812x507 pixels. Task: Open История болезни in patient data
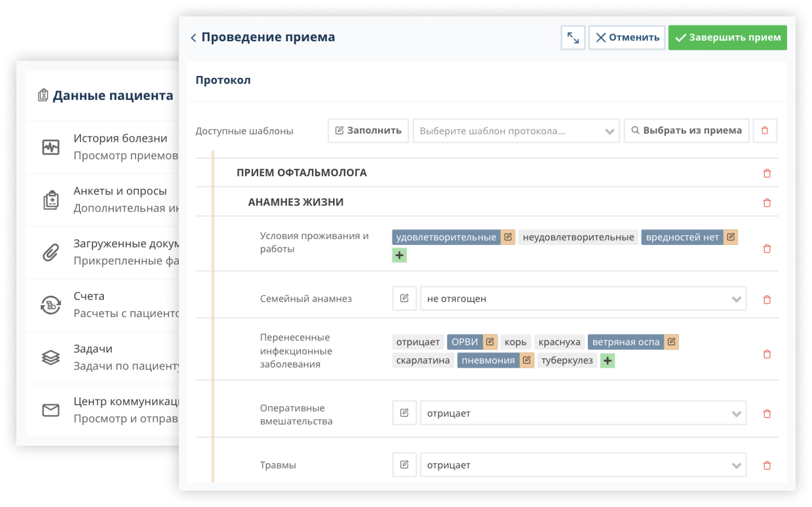[103, 147]
